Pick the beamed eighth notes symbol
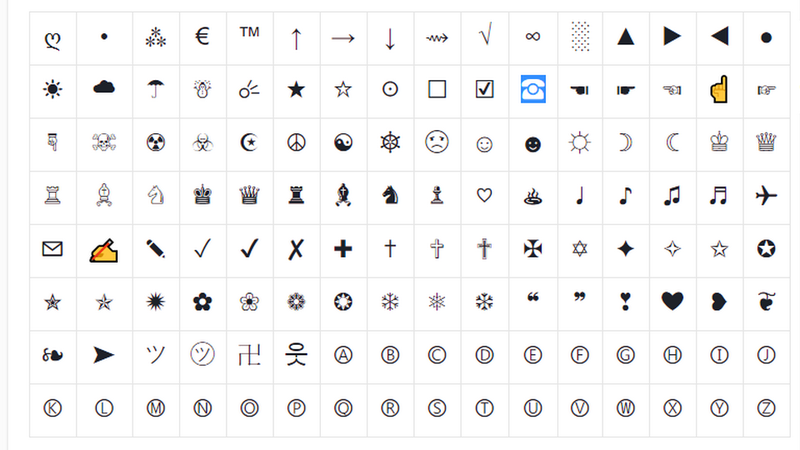800x450 pixels. (672, 195)
